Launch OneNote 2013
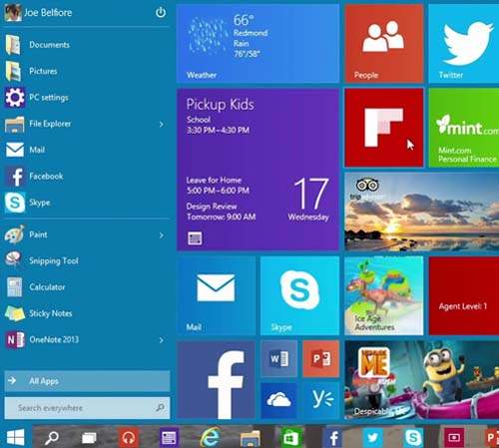This screenshot has width=499, height=448. tap(42, 339)
